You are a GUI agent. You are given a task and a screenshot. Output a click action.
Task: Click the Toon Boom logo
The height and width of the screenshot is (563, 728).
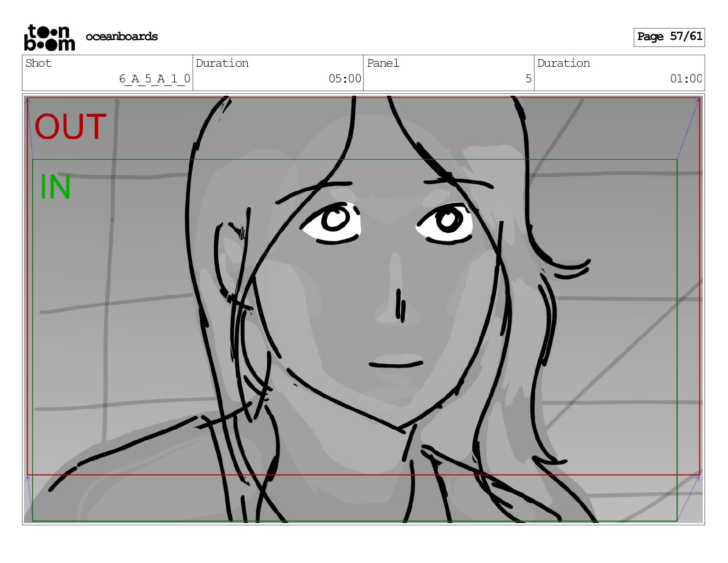click(49, 37)
